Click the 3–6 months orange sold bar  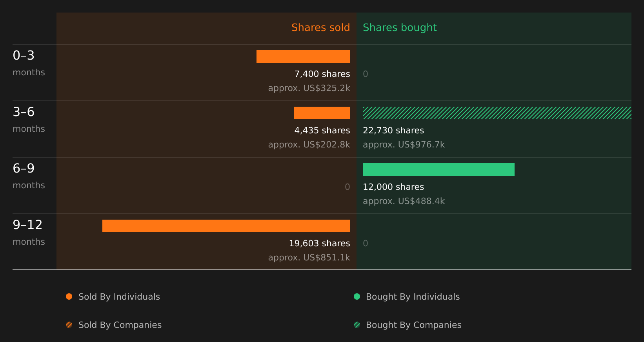point(322,113)
